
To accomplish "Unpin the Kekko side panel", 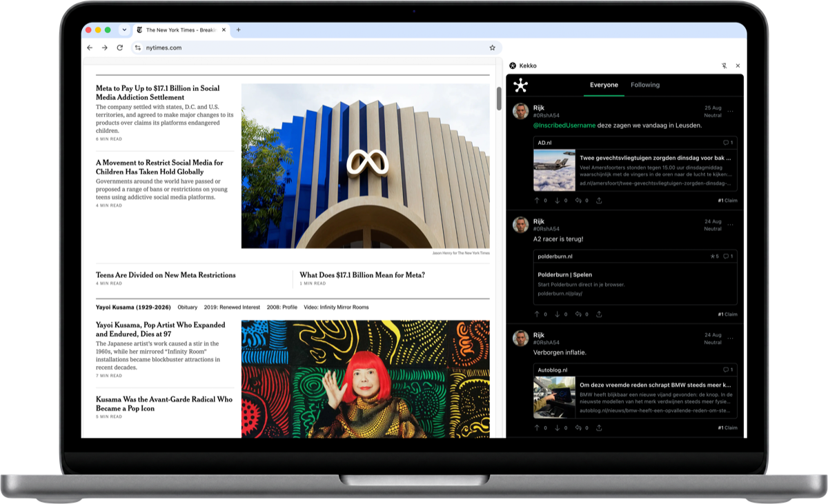I will click(724, 66).
